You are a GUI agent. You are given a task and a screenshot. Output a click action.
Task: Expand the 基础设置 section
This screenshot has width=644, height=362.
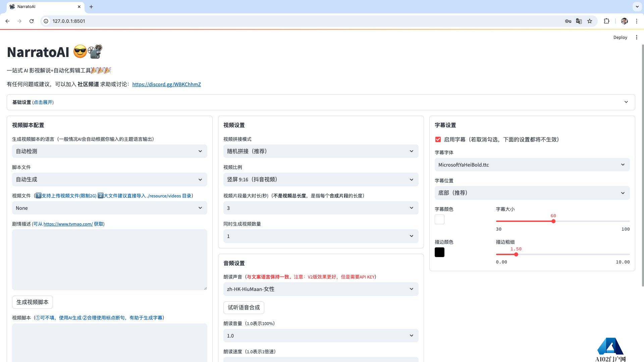(x=321, y=102)
